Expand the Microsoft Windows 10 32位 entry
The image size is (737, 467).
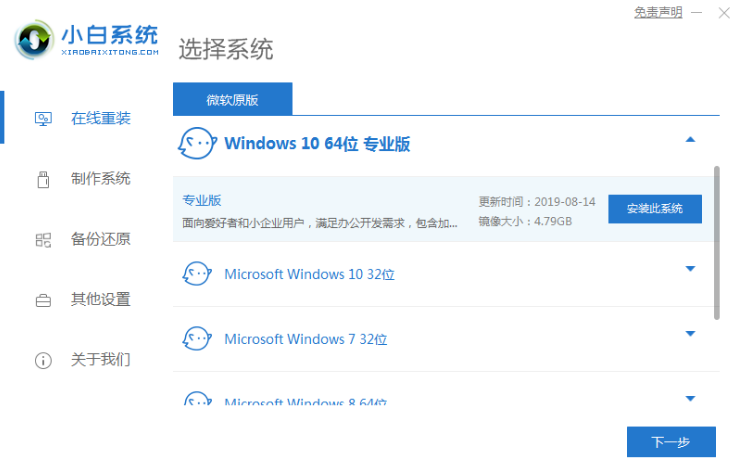click(690, 269)
